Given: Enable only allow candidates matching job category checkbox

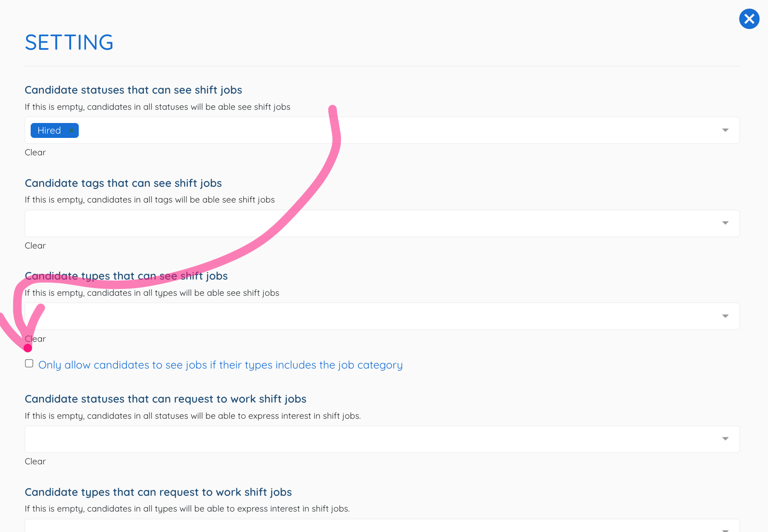Looking at the screenshot, I should 29,363.
